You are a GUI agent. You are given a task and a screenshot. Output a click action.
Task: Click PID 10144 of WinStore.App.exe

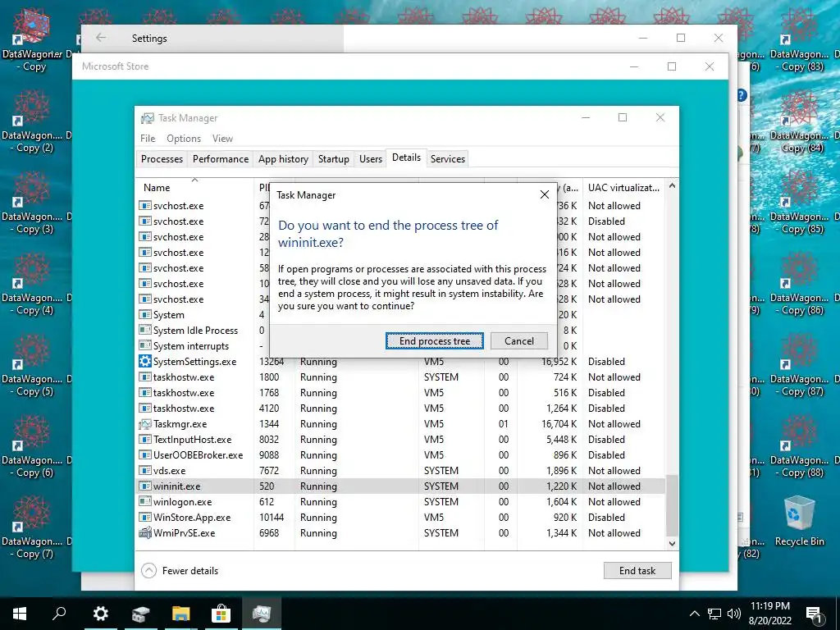(x=272, y=517)
